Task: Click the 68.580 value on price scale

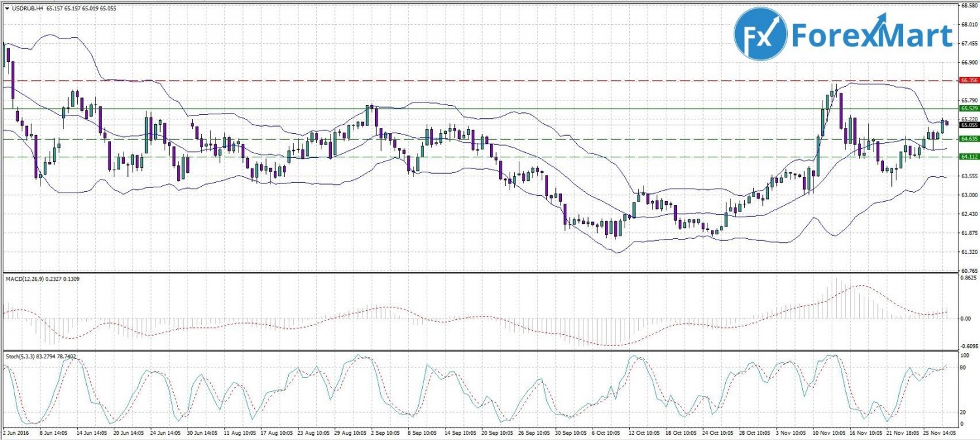Action: coord(968,6)
